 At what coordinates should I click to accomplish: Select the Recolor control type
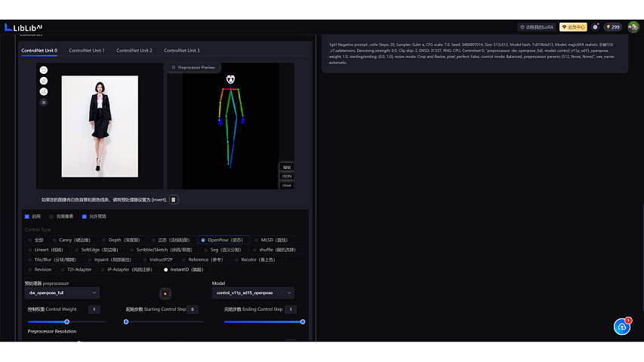coord(256,259)
